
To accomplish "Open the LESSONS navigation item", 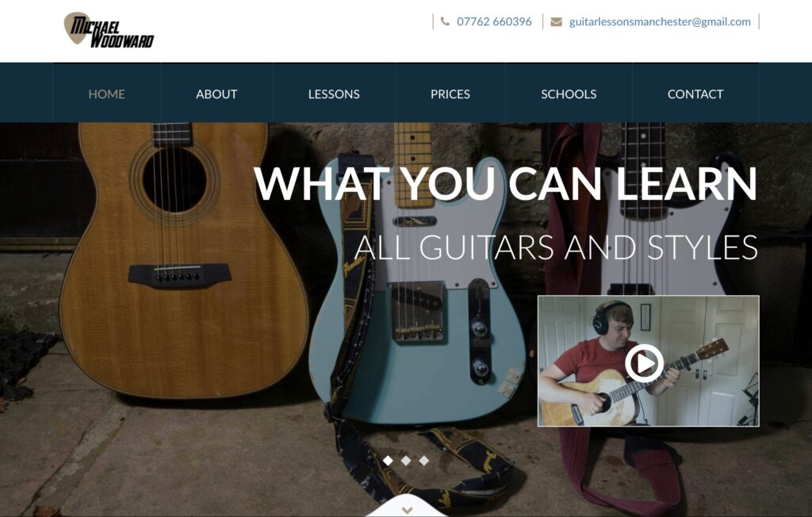I will tap(334, 94).
